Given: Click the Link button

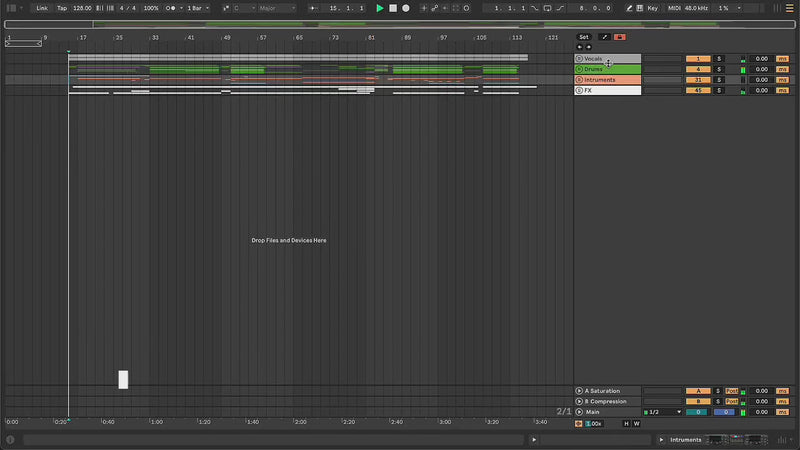Looking at the screenshot, I should click(42, 8).
